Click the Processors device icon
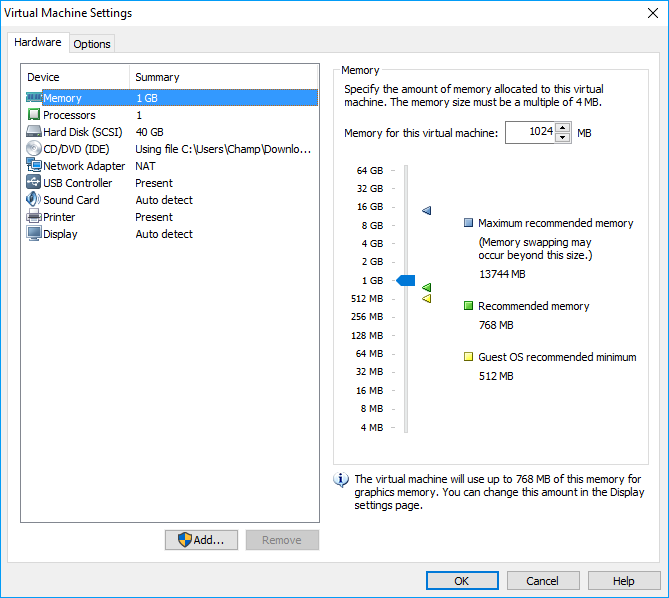Screen dimensions: 669x598 click(34, 115)
